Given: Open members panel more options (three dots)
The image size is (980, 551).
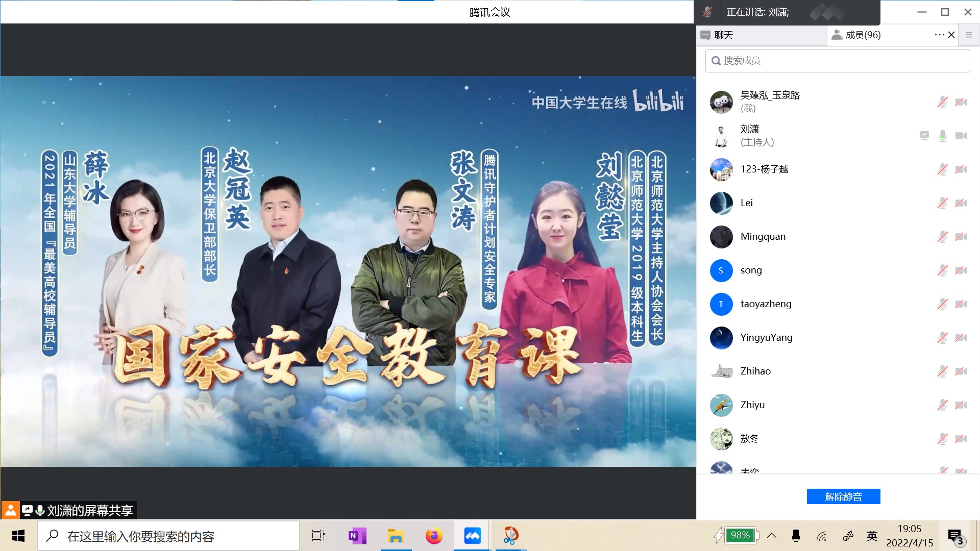Looking at the screenshot, I should click(939, 35).
